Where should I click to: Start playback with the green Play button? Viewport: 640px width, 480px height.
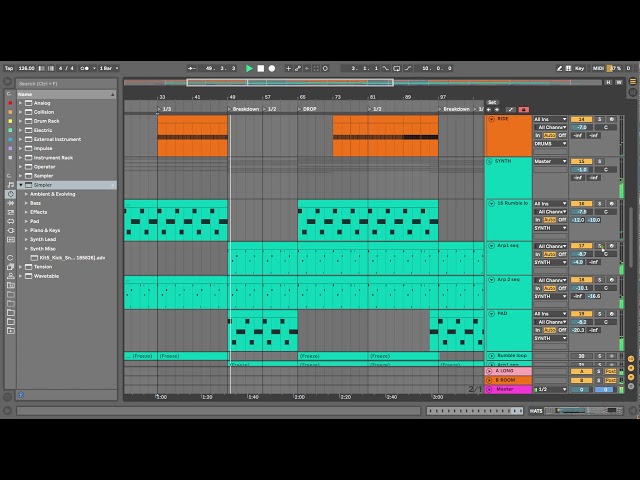249,68
